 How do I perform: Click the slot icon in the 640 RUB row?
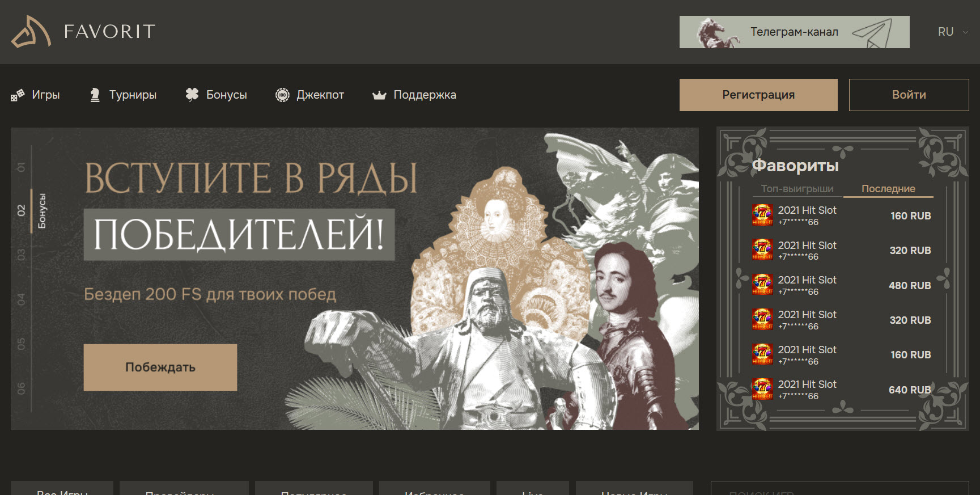tap(762, 389)
